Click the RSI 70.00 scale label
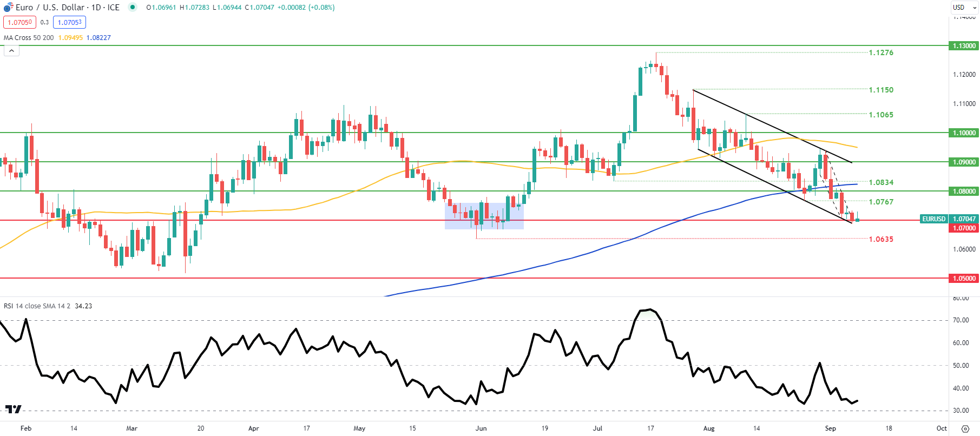Screen dimensions: 980x436 961,320
